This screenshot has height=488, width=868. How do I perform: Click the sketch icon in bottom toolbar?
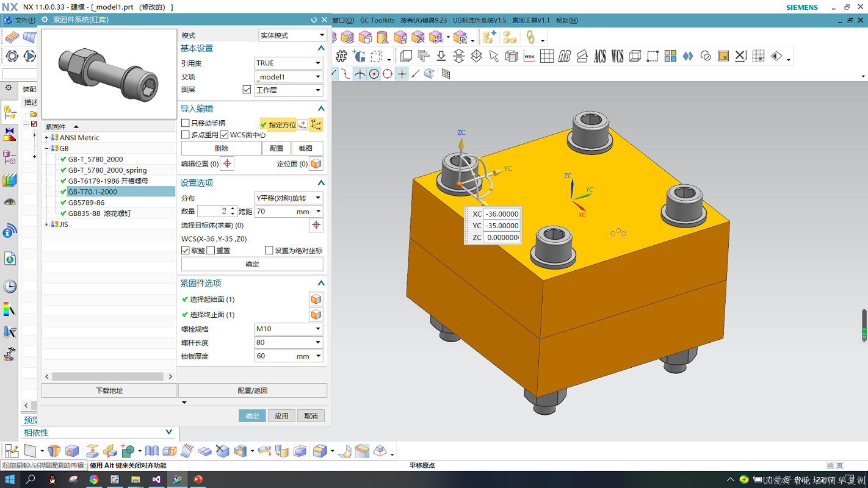12,451
